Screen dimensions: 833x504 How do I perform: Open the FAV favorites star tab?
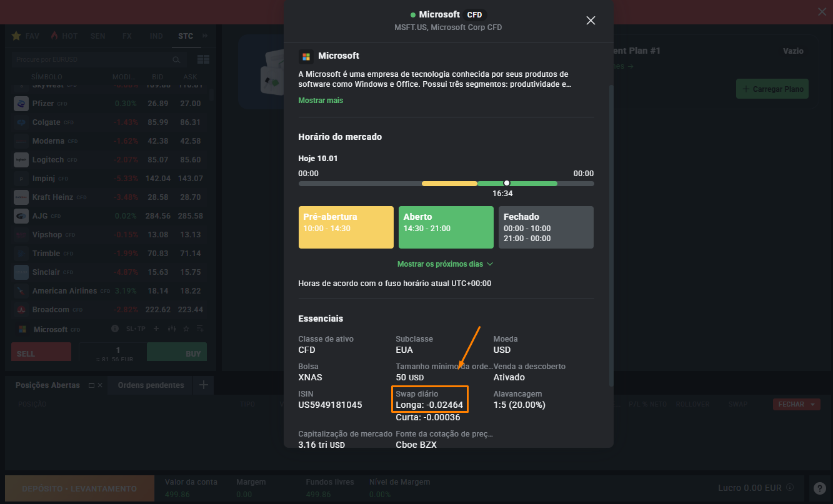[26, 36]
